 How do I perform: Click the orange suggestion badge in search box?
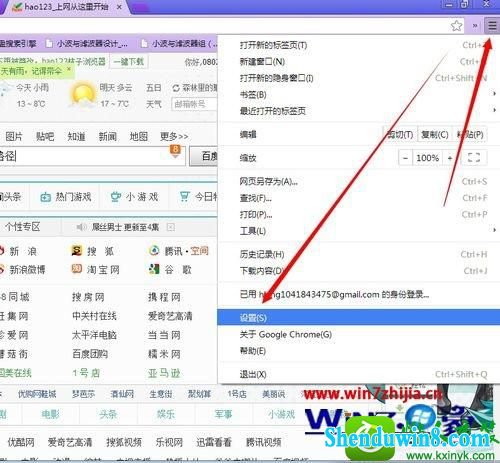pyautogui.click(x=175, y=150)
